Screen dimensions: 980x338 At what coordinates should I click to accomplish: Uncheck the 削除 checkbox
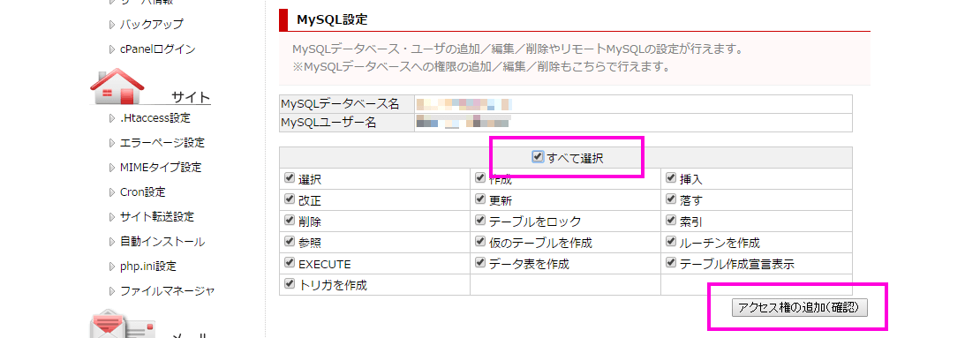[x=289, y=221]
